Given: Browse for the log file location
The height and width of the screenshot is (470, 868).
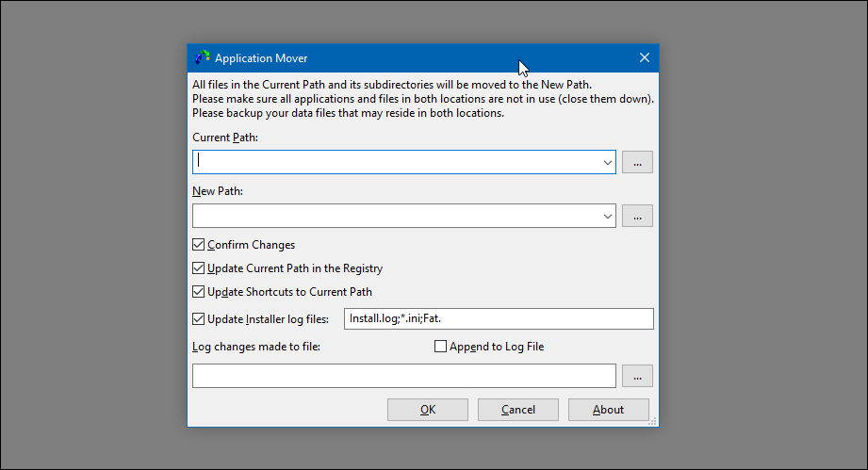Looking at the screenshot, I should [637, 376].
